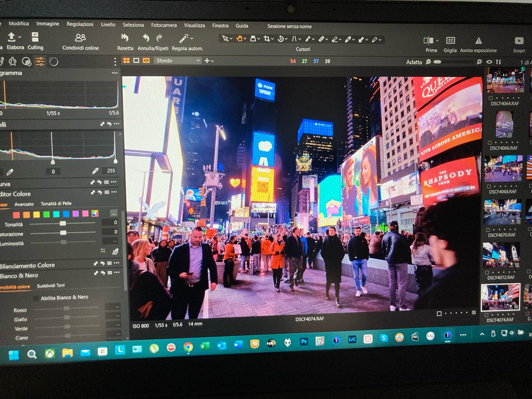The image size is (532, 399).
Task: Switch to single-image viewer mode
Action: click(137, 60)
